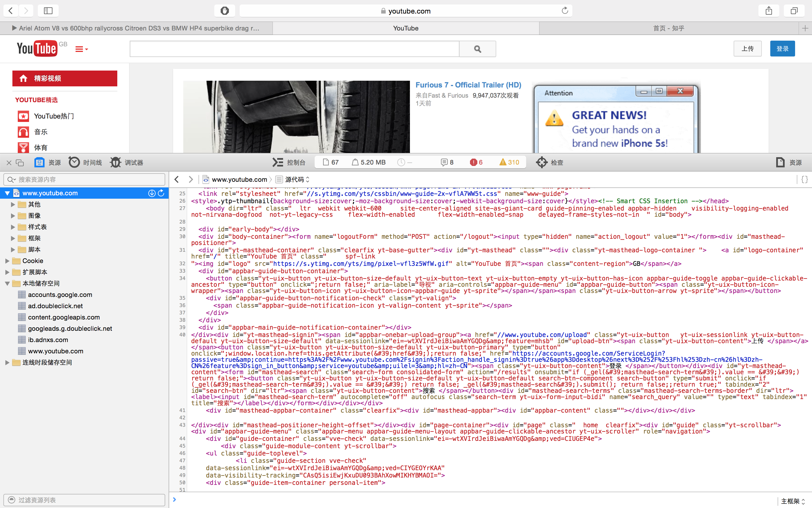Viewport: 812px width, 508px height.
Task: Open the privacy shield extension icon
Action: [224, 11]
